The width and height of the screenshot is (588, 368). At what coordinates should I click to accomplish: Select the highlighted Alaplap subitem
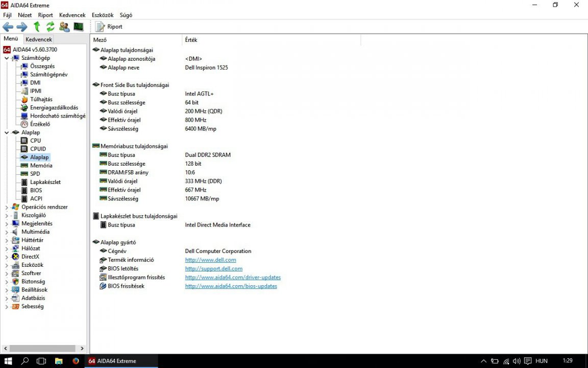click(x=39, y=157)
